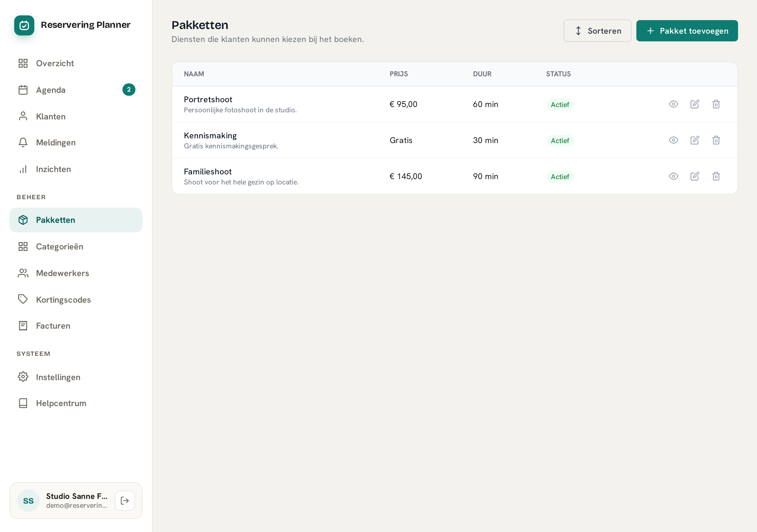757x532 pixels.
Task: Edit the Portretshoot package
Action: click(x=695, y=104)
